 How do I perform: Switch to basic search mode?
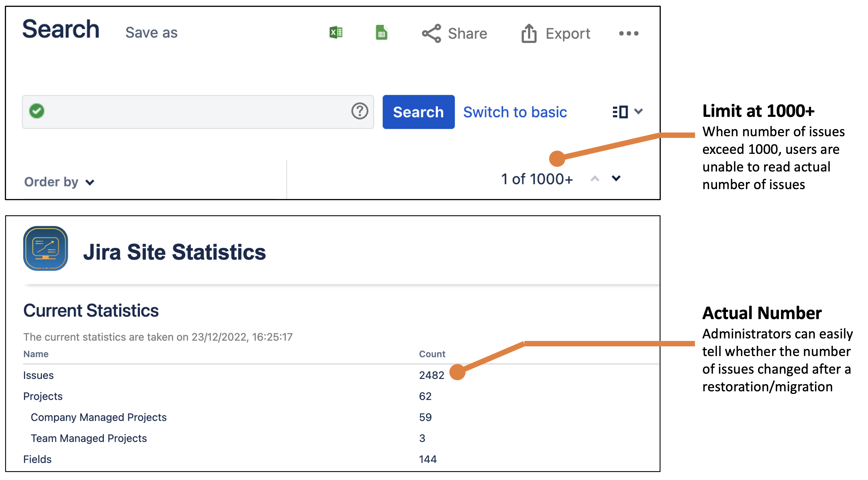[515, 112]
